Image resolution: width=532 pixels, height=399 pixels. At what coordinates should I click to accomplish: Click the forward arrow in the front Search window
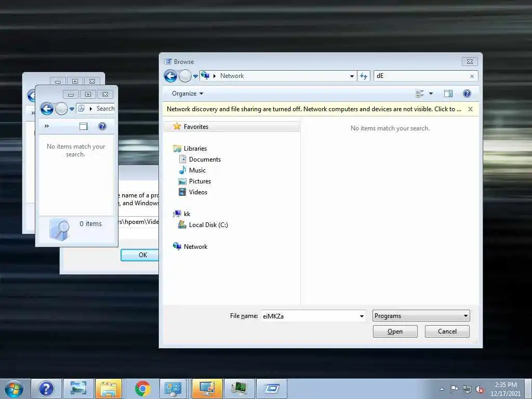pos(61,109)
